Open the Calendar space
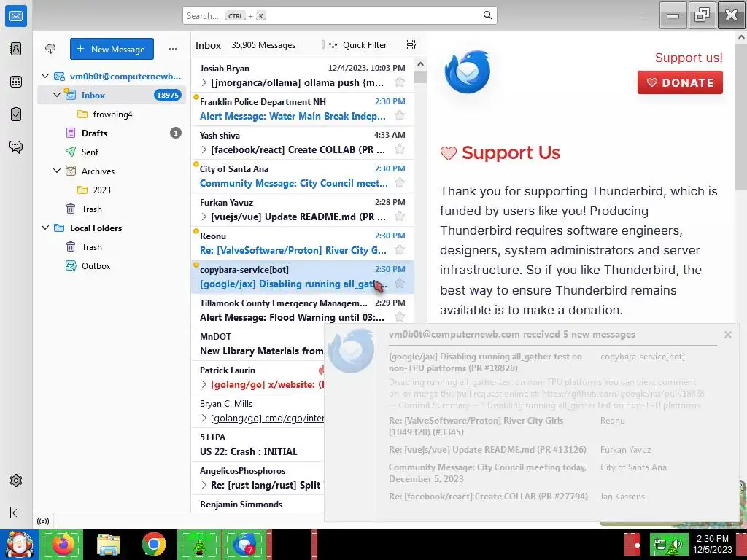This screenshot has width=747, height=560. (16, 82)
